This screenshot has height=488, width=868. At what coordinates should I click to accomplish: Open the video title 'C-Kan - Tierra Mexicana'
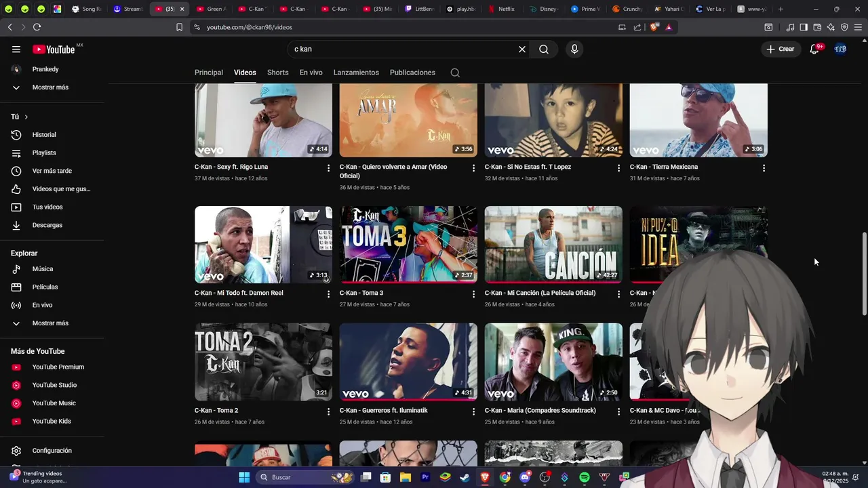pos(663,167)
